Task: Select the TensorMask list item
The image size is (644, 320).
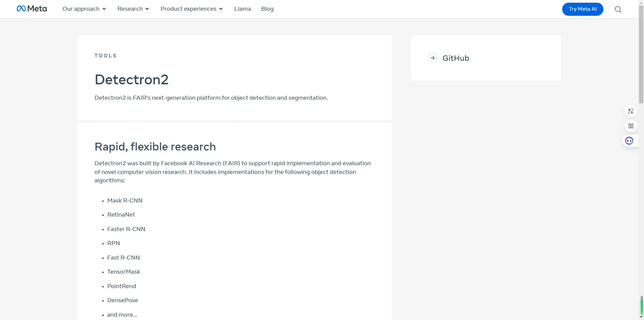Action: tap(124, 272)
